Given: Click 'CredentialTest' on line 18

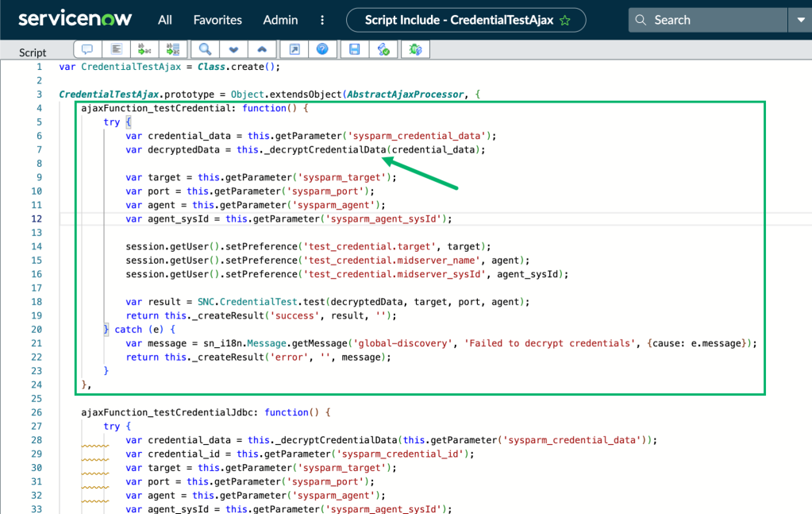Looking at the screenshot, I should pyautogui.click(x=259, y=302).
